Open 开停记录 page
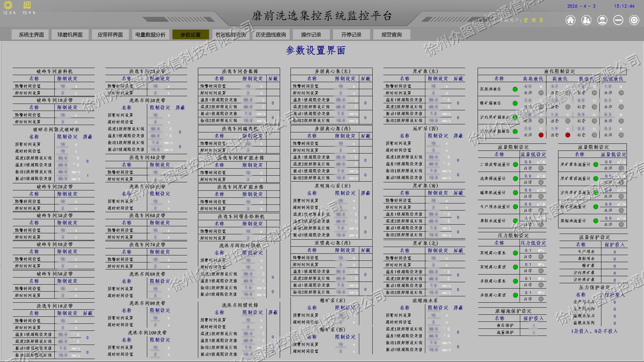This screenshot has width=644, height=362. click(x=351, y=35)
